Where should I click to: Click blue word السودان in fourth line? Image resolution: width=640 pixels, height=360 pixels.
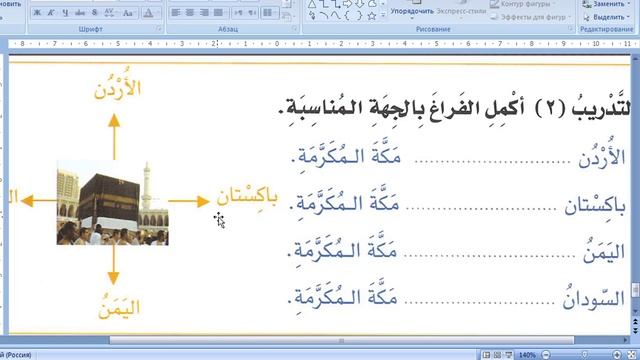pos(594,297)
